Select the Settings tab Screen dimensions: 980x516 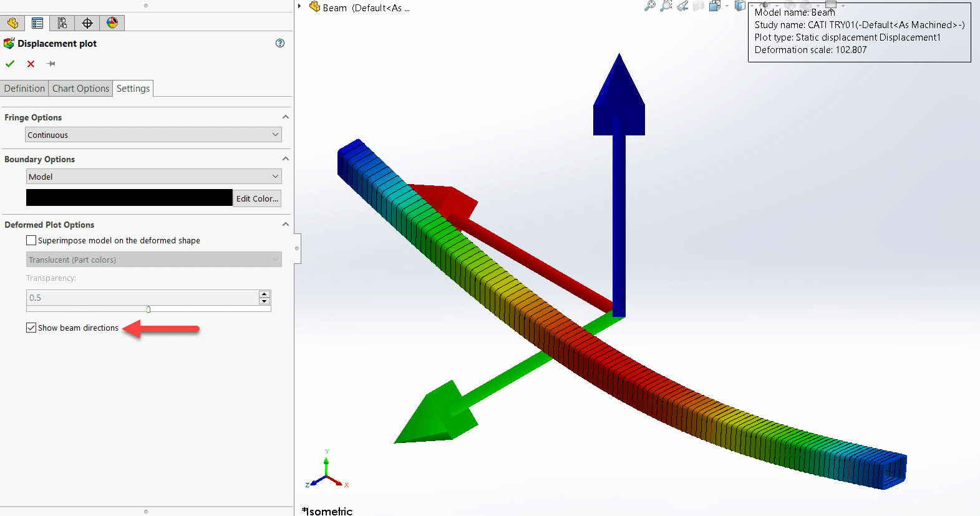(x=133, y=89)
